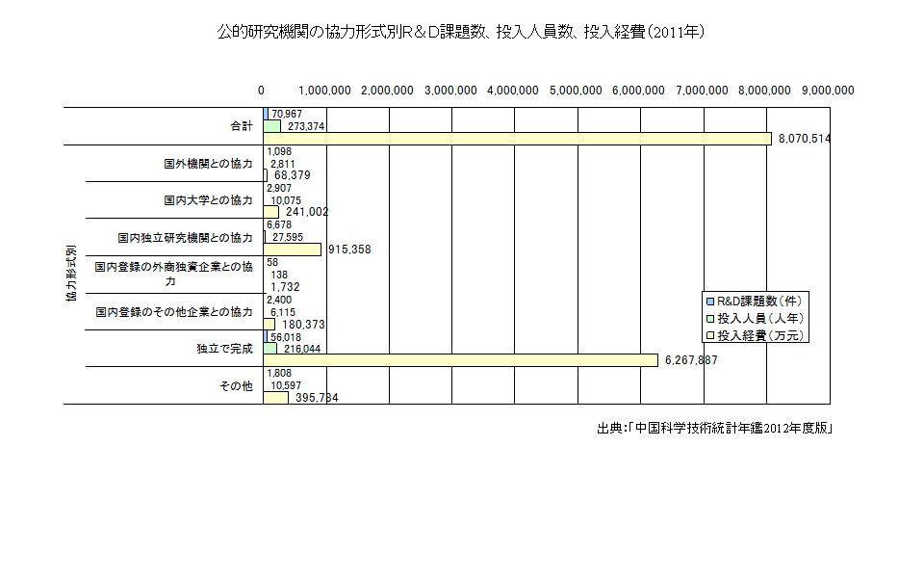This screenshot has width=924, height=578.
Task: Click the 915,358 data label
Action: pos(349,250)
